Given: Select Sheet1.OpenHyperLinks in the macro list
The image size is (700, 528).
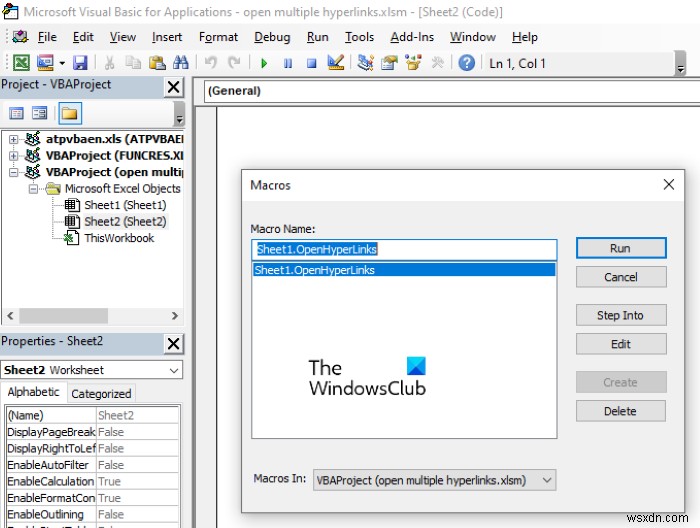Looking at the screenshot, I should pyautogui.click(x=404, y=270).
